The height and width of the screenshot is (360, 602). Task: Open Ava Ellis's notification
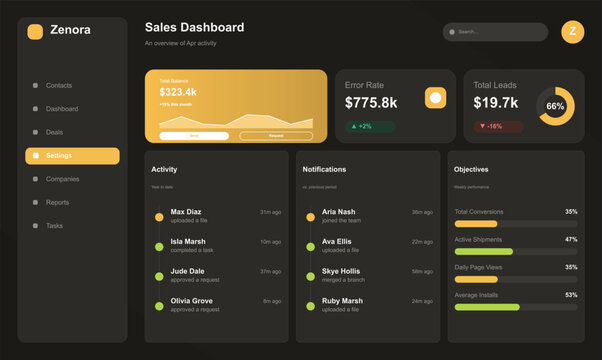pyautogui.click(x=368, y=246)
